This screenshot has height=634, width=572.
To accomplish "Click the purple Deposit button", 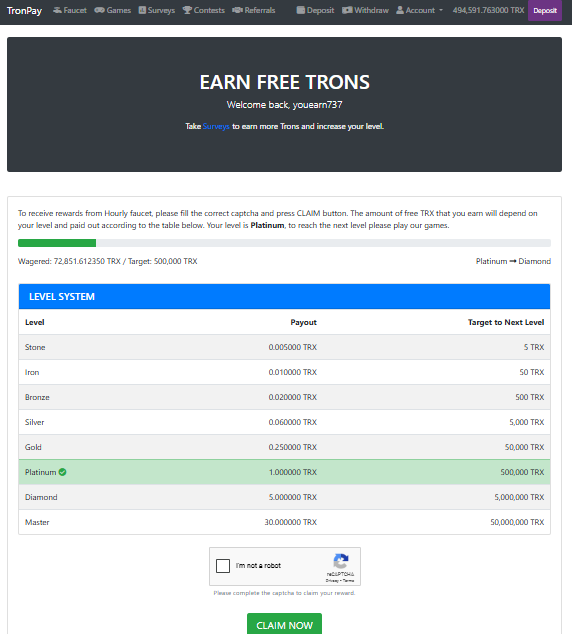I will [x=545, y=11].
